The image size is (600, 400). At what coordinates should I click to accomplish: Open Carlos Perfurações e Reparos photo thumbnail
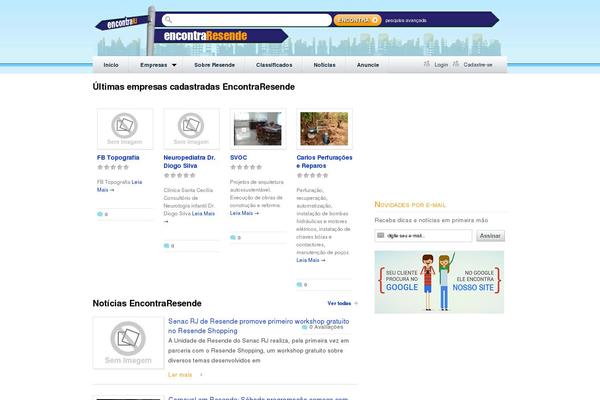point(324,129)
